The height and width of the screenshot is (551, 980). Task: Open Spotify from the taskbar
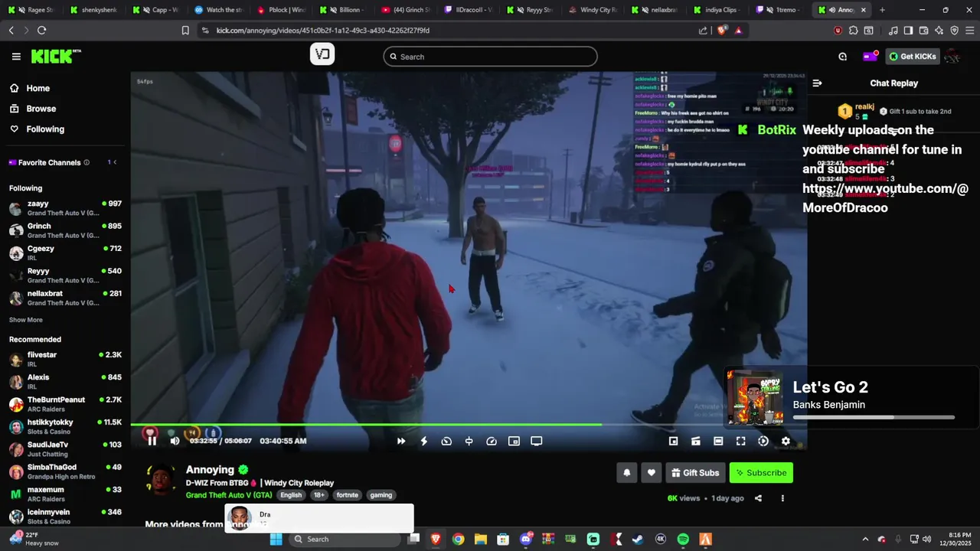pyautogui.click(x=683, y=540)
